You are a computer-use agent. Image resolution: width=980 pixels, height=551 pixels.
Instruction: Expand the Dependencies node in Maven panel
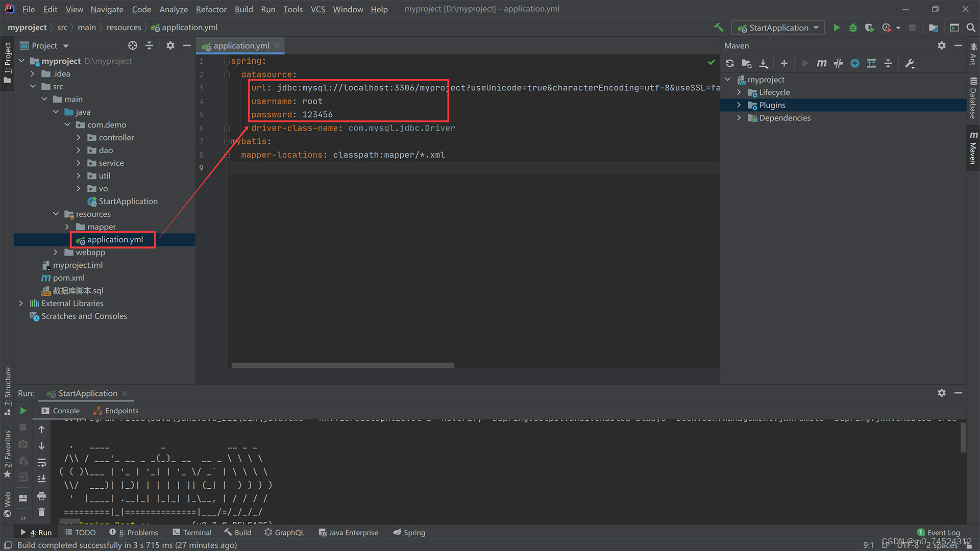click(739, 118)
